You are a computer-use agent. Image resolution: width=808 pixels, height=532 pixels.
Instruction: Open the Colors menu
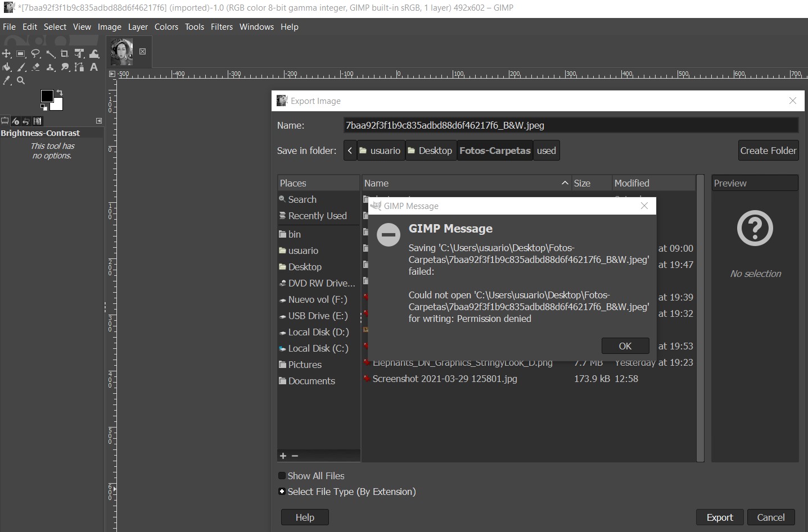click(166, 26)
